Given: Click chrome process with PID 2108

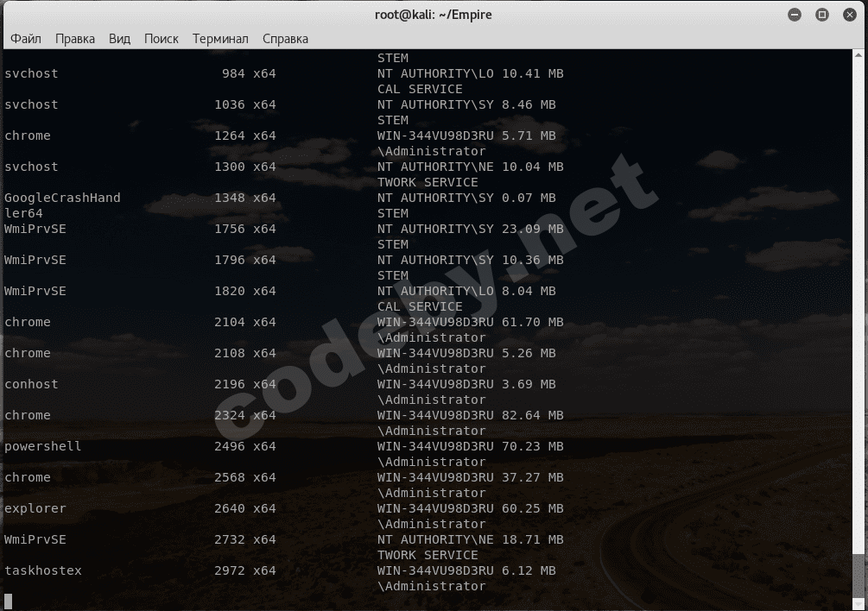Looking at the screenshot, I should pyautogui.click(x=280, y=353).
